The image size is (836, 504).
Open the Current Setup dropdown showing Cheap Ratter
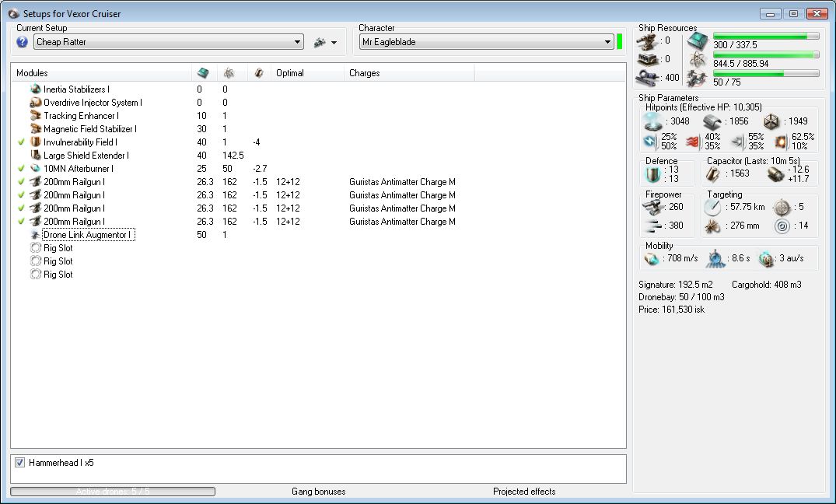coord(169,41)
